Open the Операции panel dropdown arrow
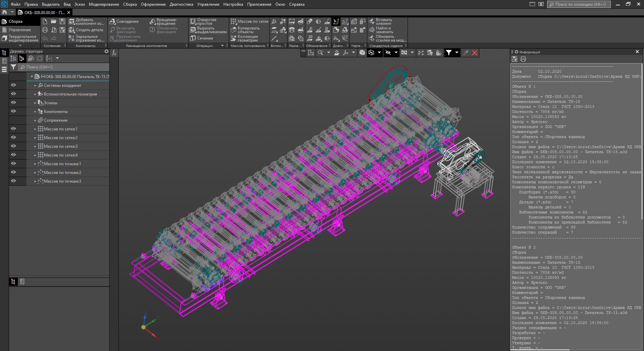This screenshot has height=351, width=644. (222, 46)
